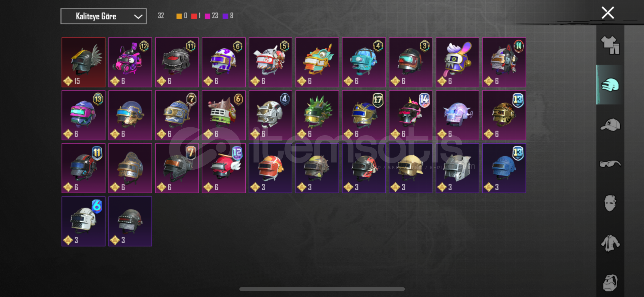Screen dimensions: 644x297
Task: Select the plain blue helmet with badge 13
Action: (504, 168)
